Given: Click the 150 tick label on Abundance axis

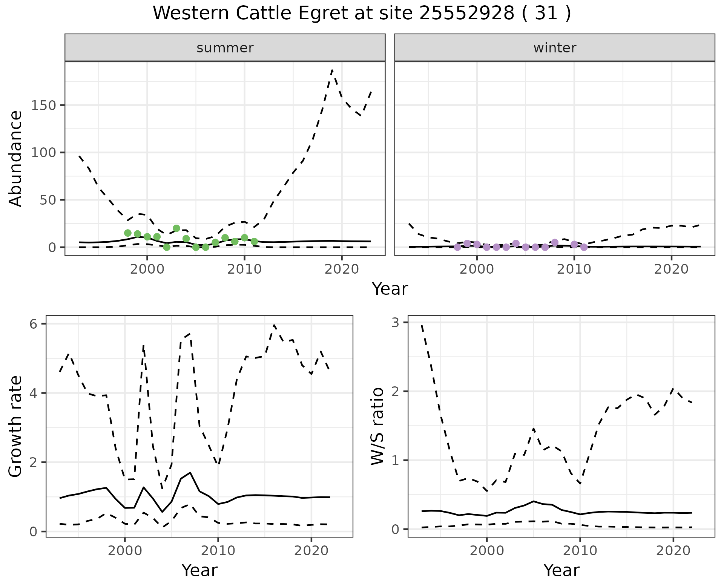Looking at the screenshot, I should click(43, 105).
